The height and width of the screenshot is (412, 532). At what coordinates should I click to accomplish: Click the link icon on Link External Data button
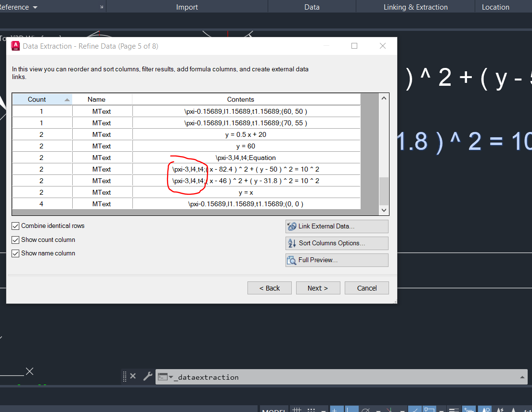point(292,226)
